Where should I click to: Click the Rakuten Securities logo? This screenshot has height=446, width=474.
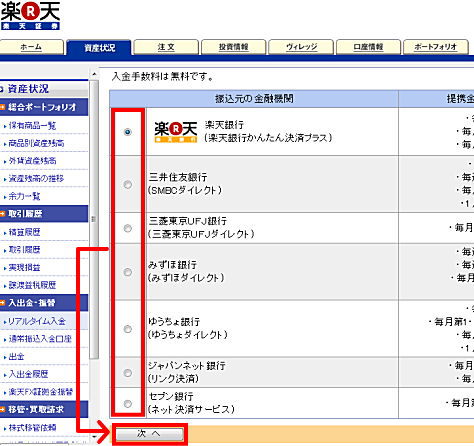click(x=30, y=15)
